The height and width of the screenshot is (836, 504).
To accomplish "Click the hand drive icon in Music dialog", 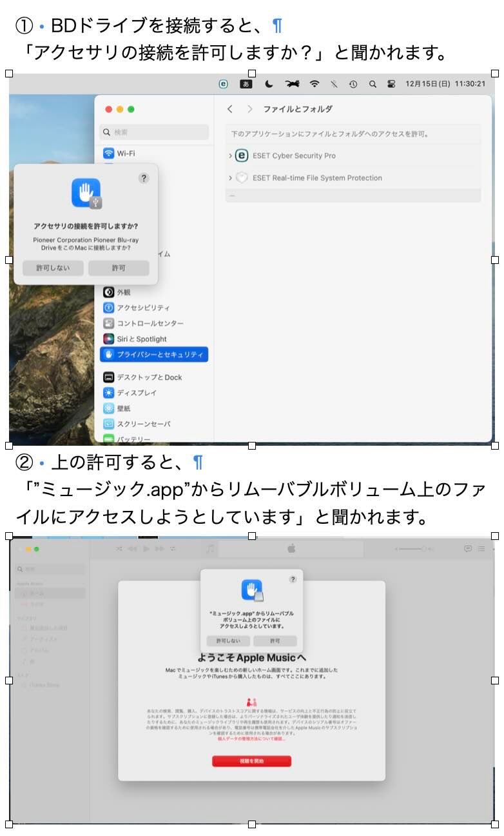I will pos(252,590).
